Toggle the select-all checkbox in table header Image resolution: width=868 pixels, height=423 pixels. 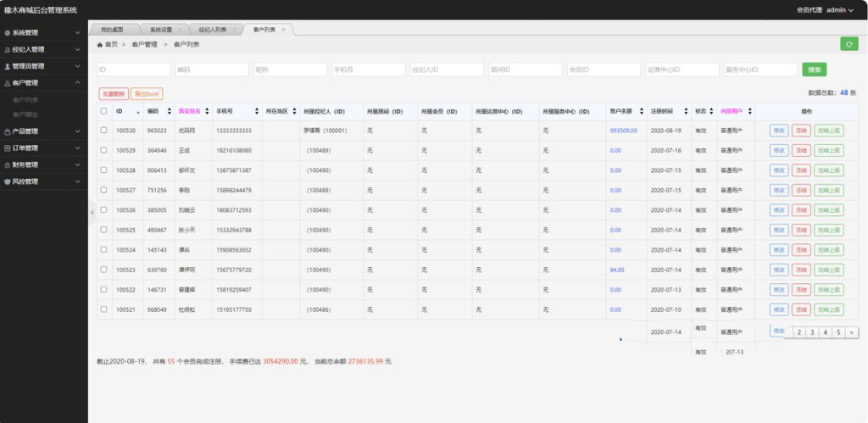click(103, 111)
